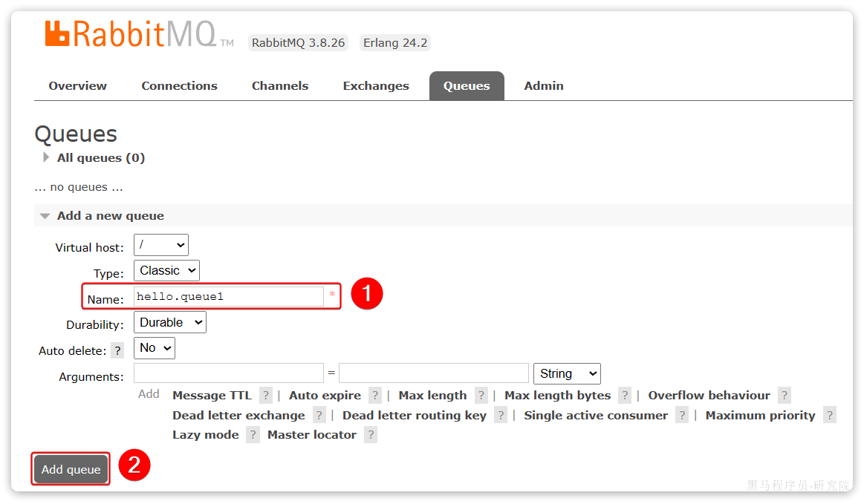Click the Maximum priority argument link
Viewport: 864px width, 504px height.
[x=760, y=416]
